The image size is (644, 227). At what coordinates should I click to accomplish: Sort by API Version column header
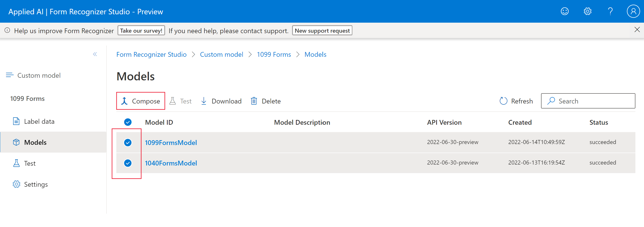click(x=444, y=122)
